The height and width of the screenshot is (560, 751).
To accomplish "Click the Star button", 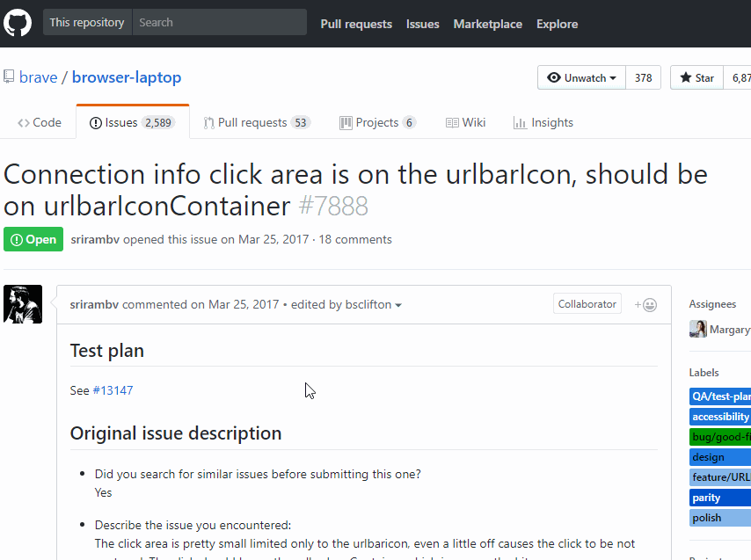I will click(696, 77).
